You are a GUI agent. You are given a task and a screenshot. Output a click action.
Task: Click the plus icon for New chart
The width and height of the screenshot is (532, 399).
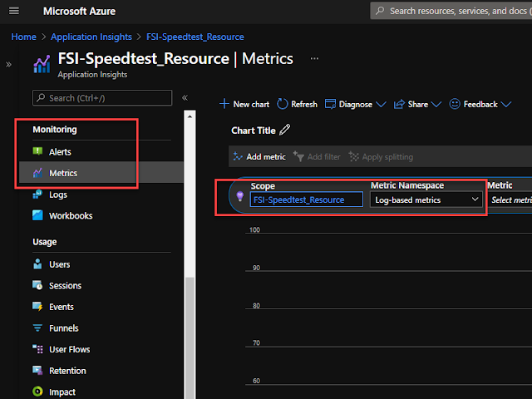tap(224, 104)
